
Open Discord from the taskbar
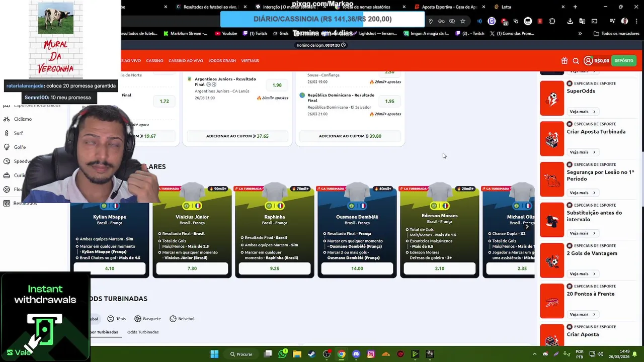pos(356,354)
